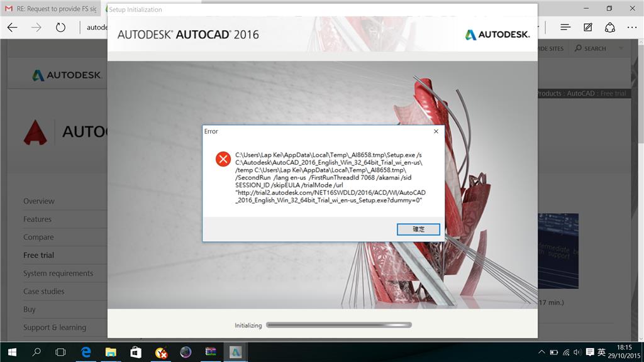644x362 pixels.
Task: Open the volume control in the tray
Action: click(x=577, y=352)
